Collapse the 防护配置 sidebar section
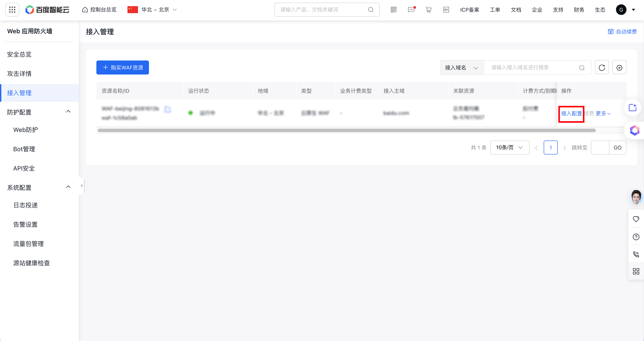The image size is (644, 341). click(68, 112)
